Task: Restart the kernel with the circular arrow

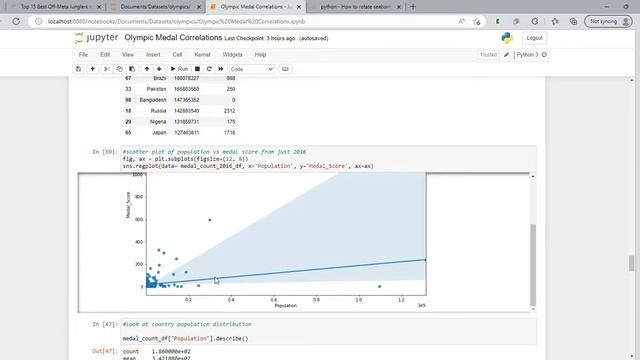Action: 209,69
